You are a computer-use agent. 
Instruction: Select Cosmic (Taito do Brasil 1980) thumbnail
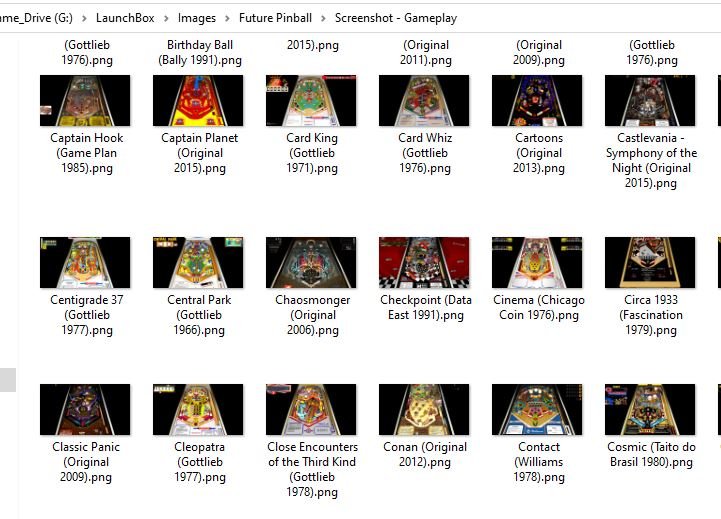650,410
